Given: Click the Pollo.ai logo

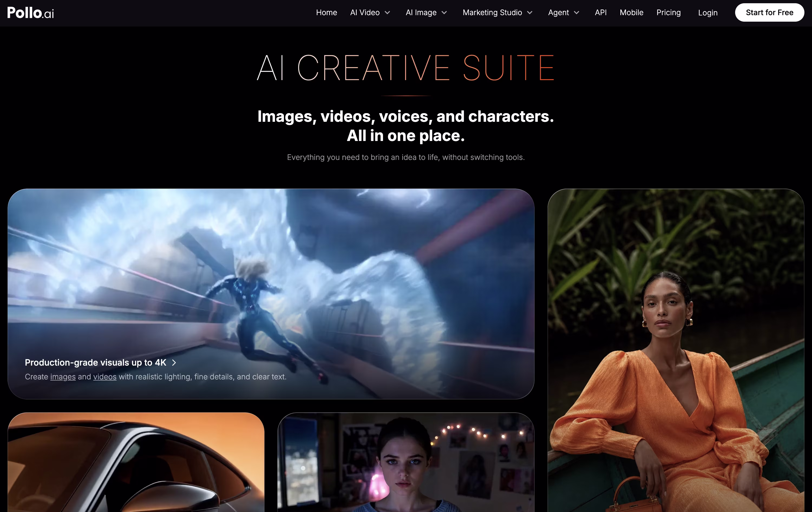Looking at the screenshot, I should click(x=30, y=13).
